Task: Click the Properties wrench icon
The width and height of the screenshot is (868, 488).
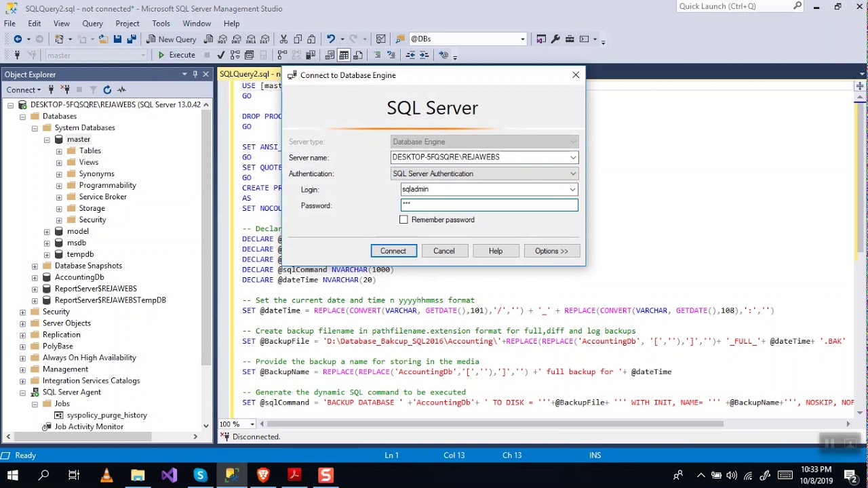Action: click(x=555, y=39)
